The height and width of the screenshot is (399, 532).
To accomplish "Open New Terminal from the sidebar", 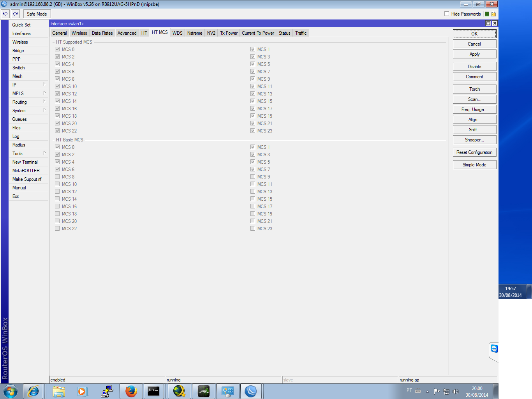I will [29, 162].
